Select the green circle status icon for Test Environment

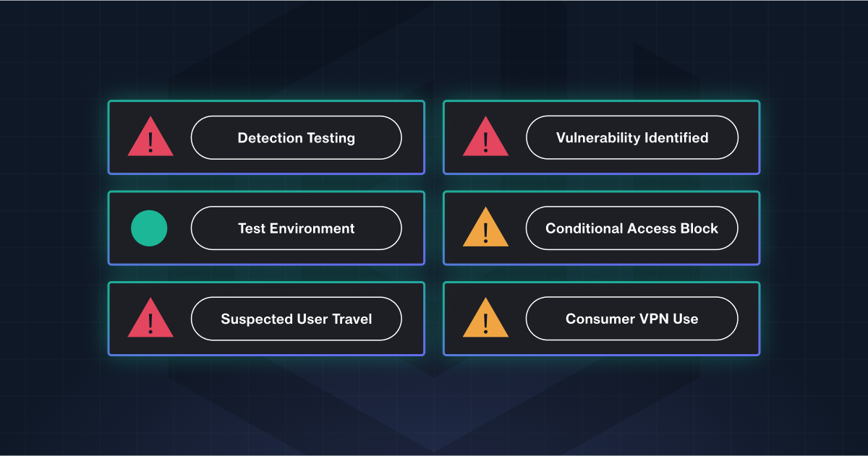(x=149, y=228)
